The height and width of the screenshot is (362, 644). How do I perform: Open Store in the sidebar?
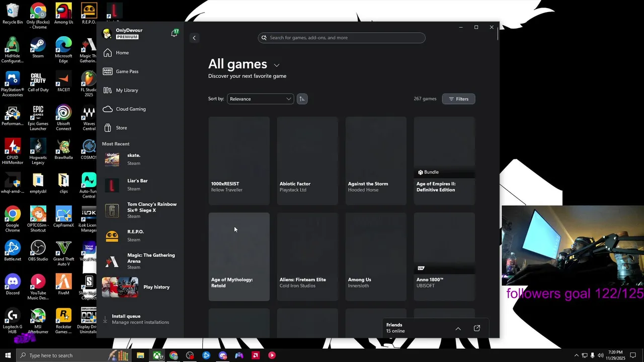[x=141, y=128]
